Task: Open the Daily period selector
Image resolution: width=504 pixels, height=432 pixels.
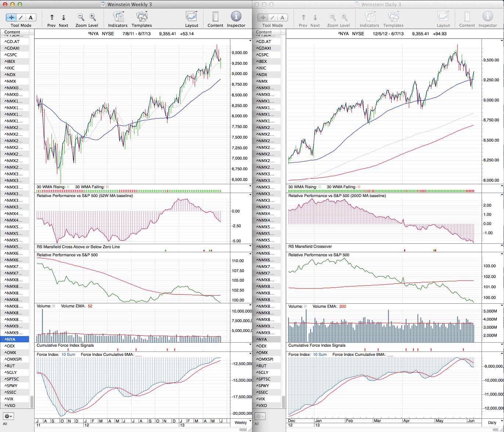Action: 492,422
